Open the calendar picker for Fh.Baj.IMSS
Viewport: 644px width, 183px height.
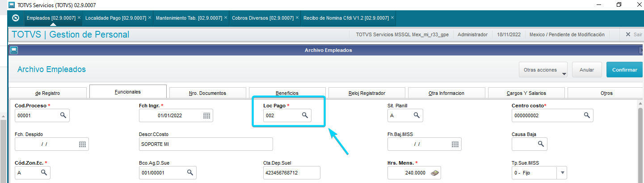point(455,144)
